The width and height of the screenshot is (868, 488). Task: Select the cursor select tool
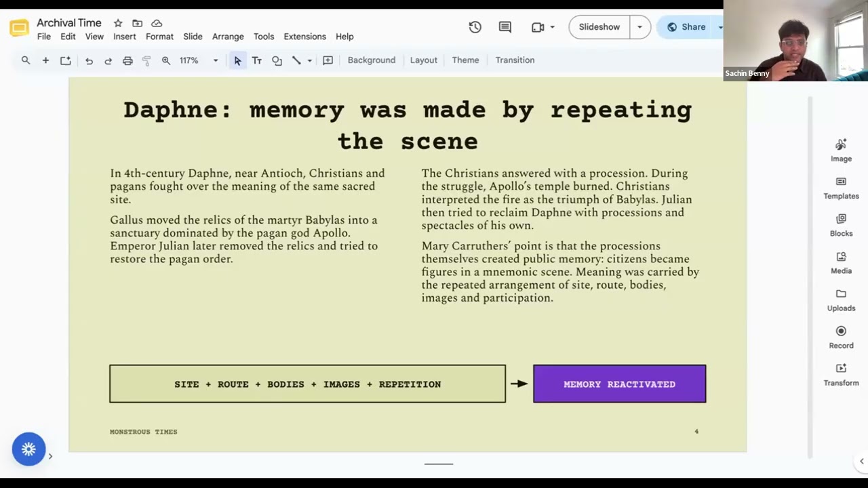point(237,60)
